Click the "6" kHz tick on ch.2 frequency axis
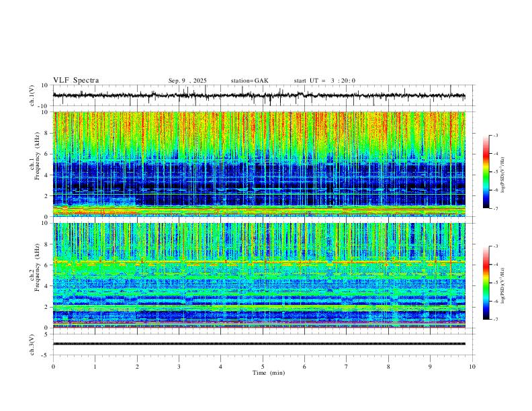 (47, 265)
